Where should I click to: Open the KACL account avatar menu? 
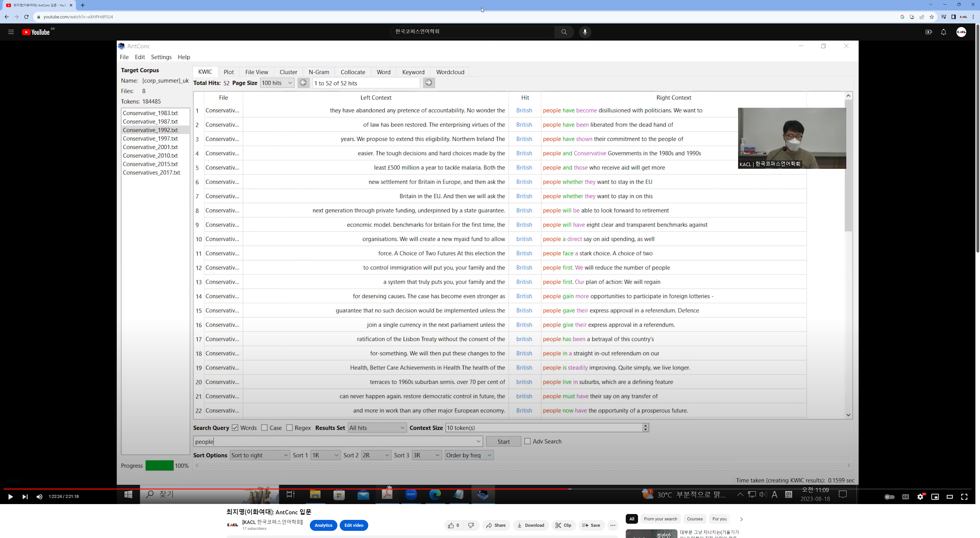(961, 32)
